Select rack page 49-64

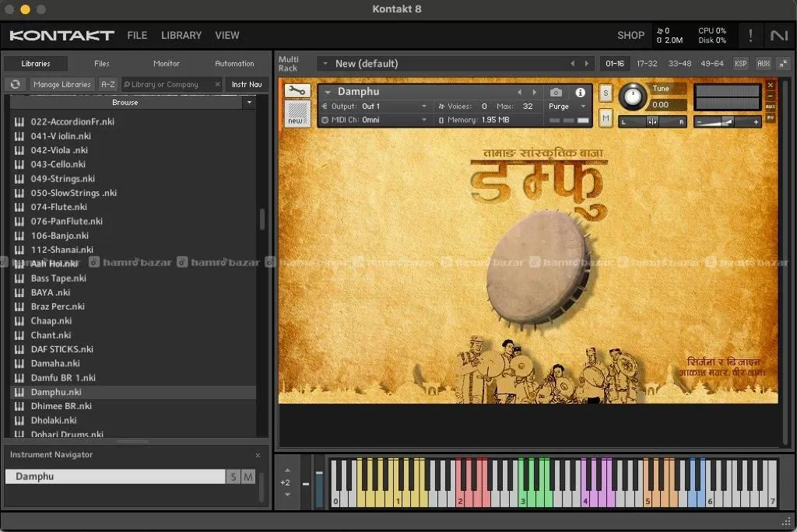[x=711, y=64]
